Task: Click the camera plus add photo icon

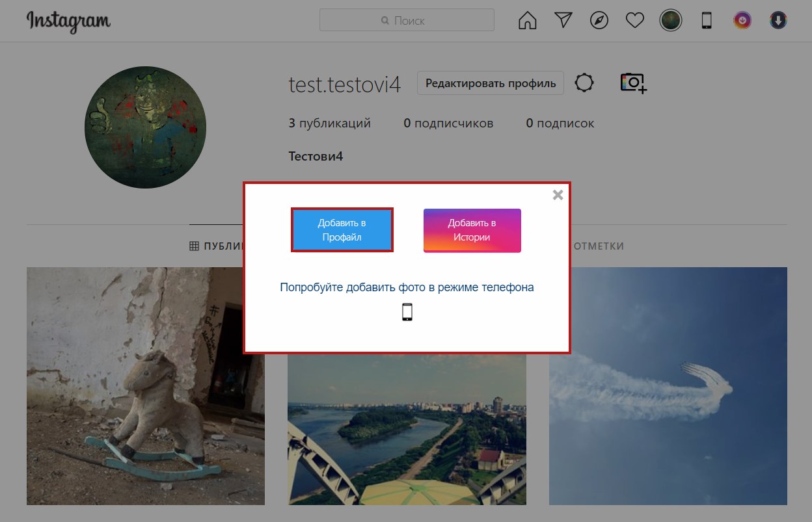Action: point(634,83)
